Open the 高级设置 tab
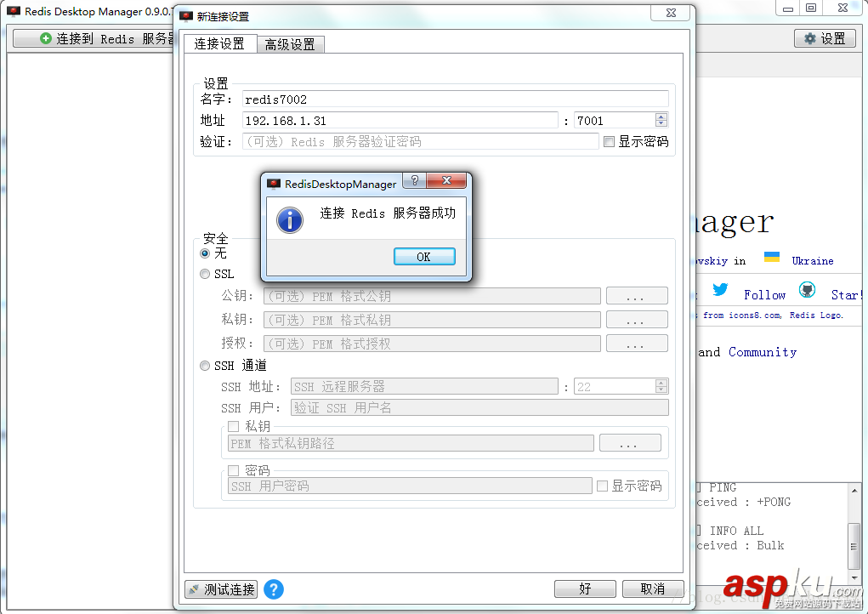This screenshot has height=614, width=868. coord(290,44)
